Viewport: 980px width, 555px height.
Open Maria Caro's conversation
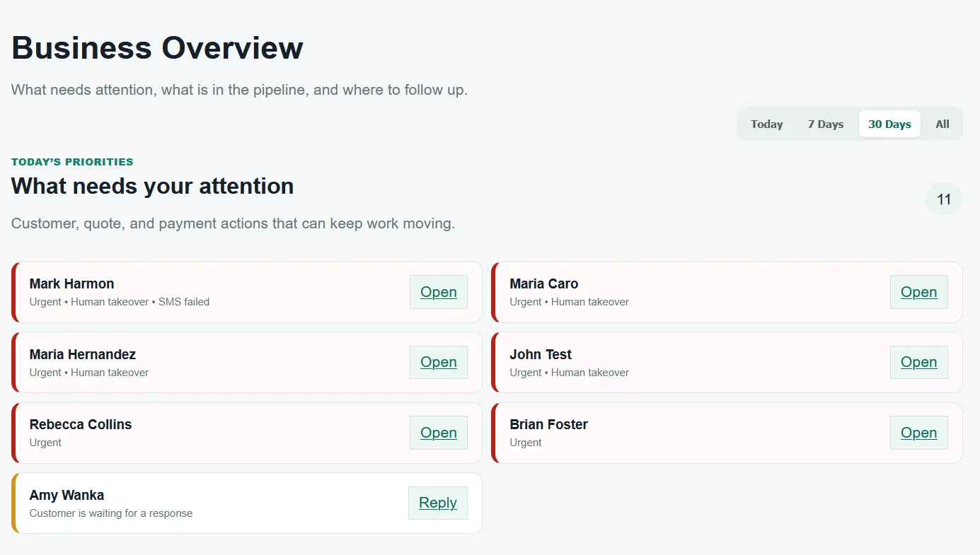tap(919, 292)
